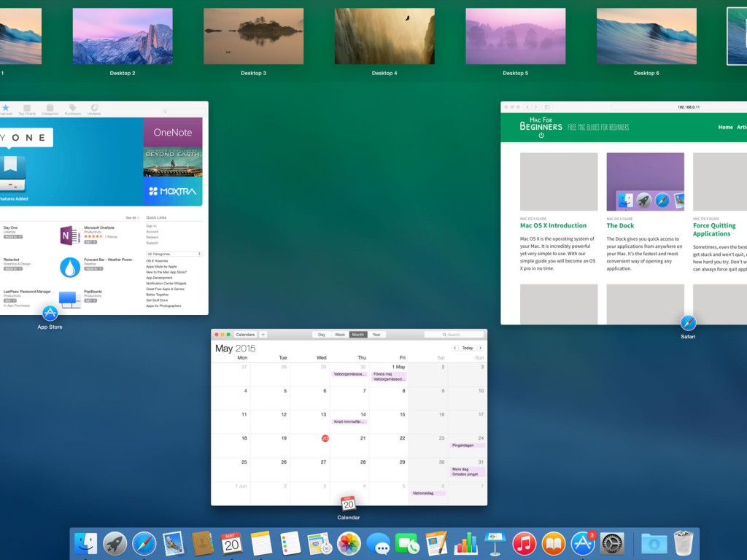Click the Photos app icon in Dock

(349, 543)
